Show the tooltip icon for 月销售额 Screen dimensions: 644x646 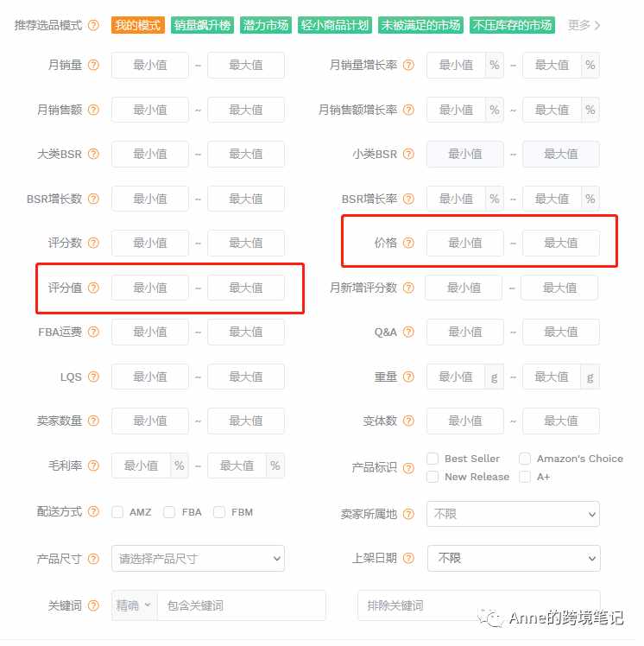[x=93, y=110]
